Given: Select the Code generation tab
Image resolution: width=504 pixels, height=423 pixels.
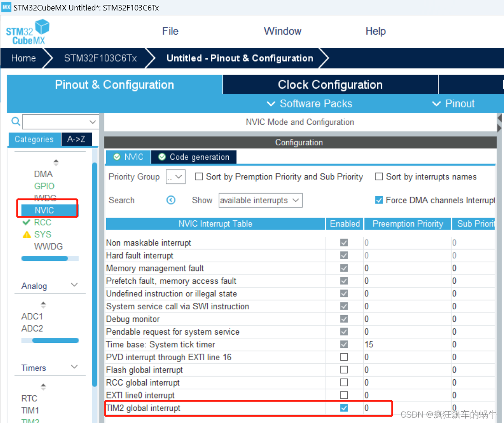Looking at the screenshot, I should (194, 157).
